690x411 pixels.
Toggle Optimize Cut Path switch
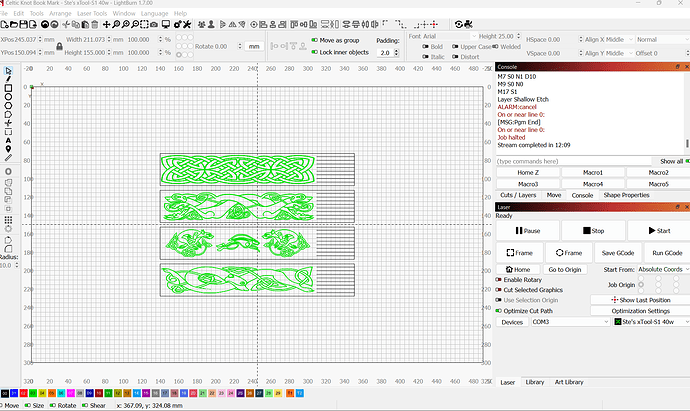500,311
